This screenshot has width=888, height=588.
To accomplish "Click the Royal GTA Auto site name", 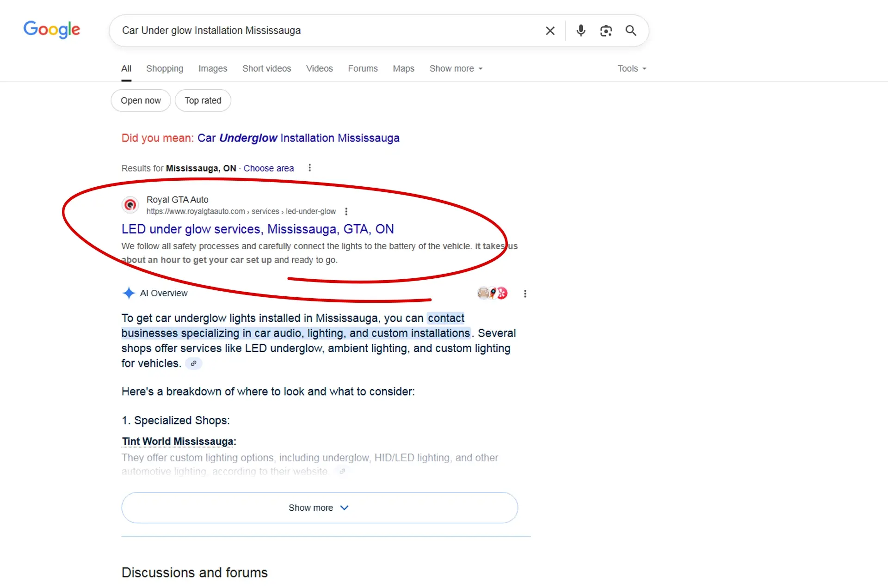I will point(178,199).
